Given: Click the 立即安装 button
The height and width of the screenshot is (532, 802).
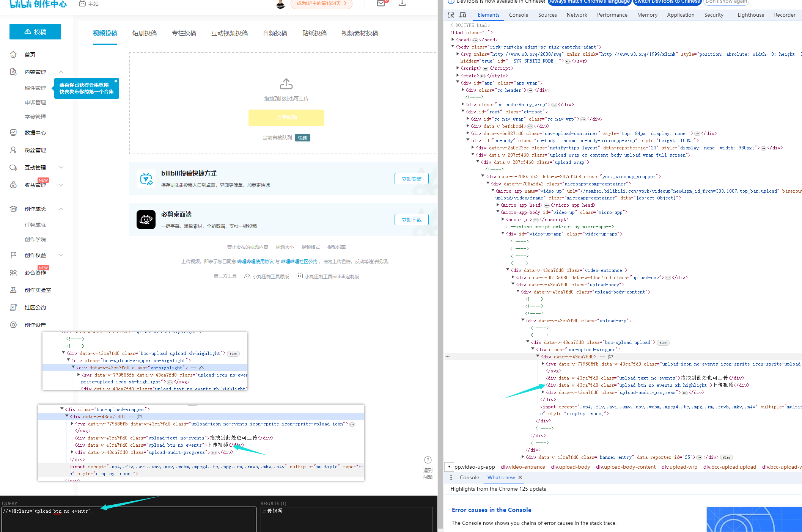Looking at the screenshot, I should coord(411,179).
